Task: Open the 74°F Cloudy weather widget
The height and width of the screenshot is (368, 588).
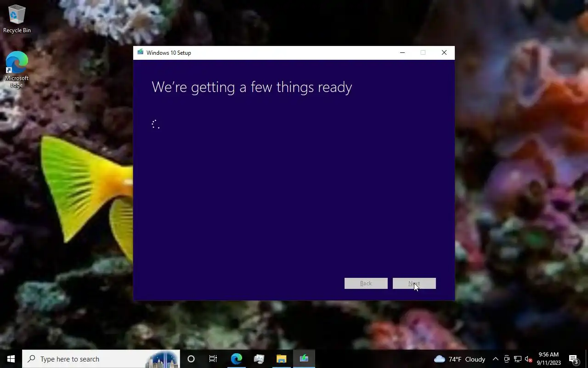Action: click(459, 359)
